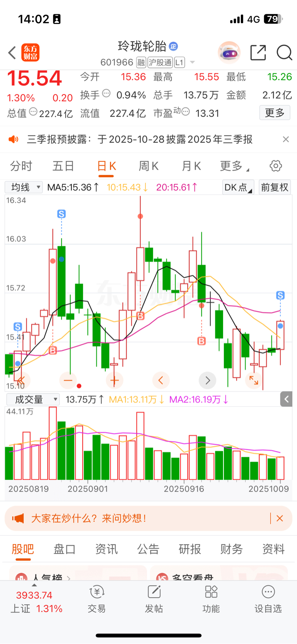
Task: Tap the orange 10:15.43 MA label
Action: [x=127, y=187]
